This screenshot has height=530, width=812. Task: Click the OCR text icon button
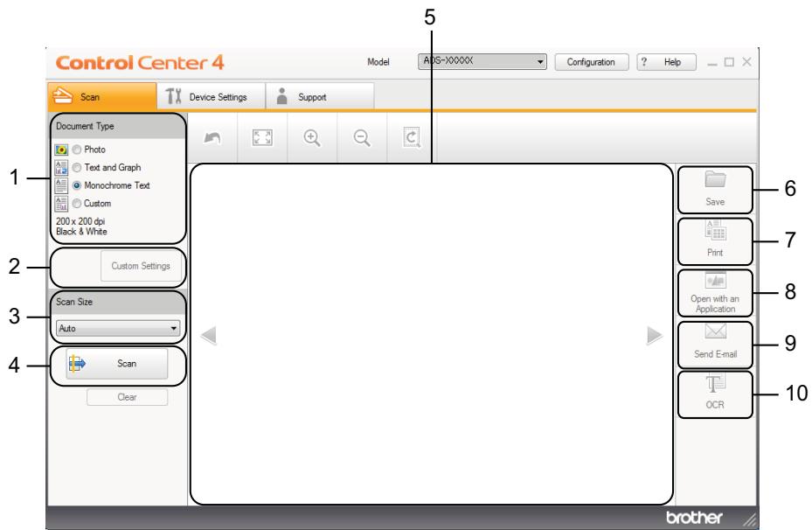click(715, 394)
